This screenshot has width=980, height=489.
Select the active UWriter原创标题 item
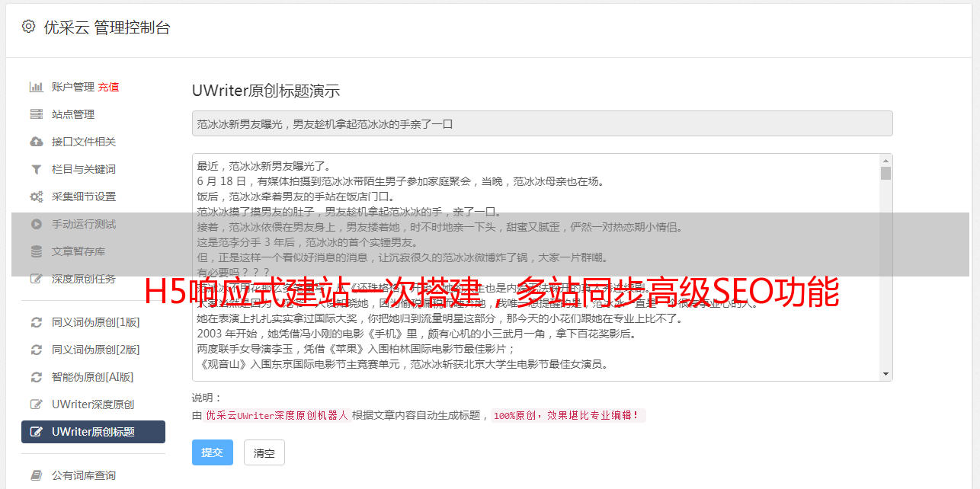[93, 432]
